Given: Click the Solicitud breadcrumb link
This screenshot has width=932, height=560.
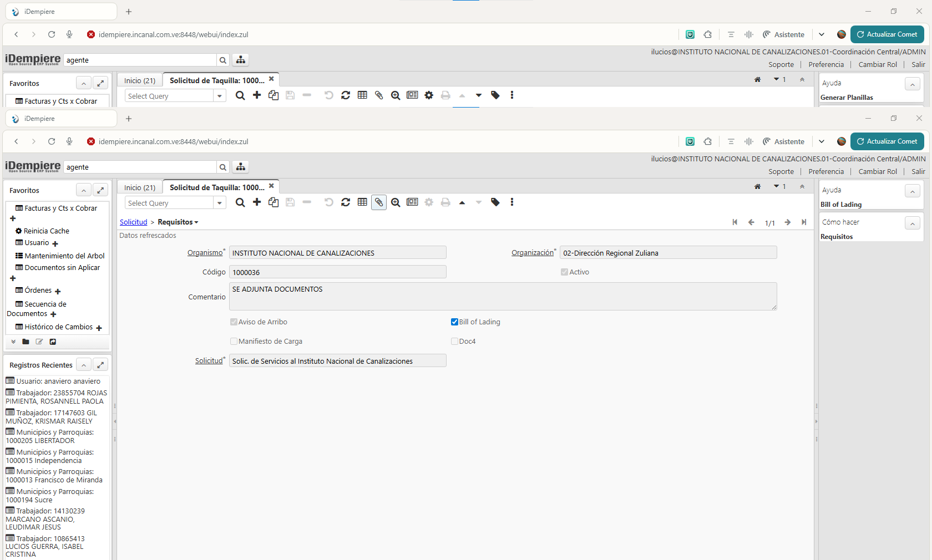Looking at the screenshot, I should 133,222.
